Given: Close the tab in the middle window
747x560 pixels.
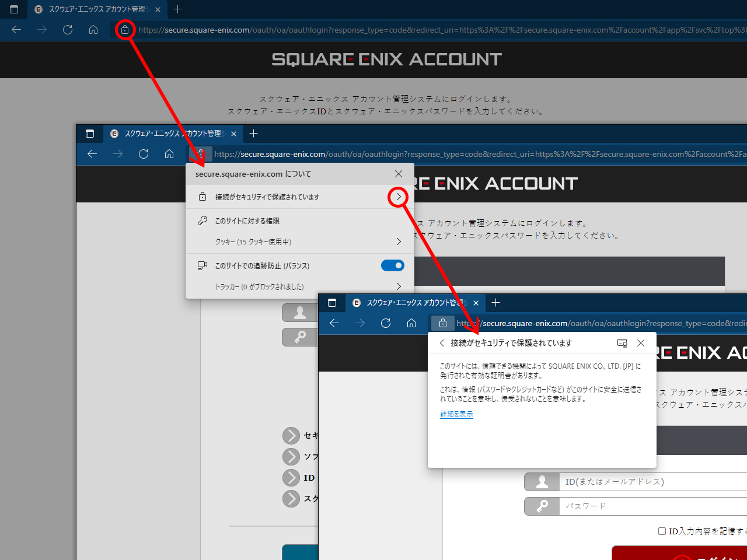Looking at the screenshot, I should (x=233, y=134).
